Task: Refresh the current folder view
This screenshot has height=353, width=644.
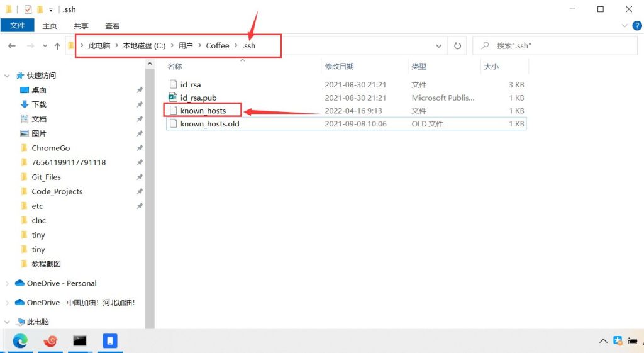Action: (x=458, y=45)
